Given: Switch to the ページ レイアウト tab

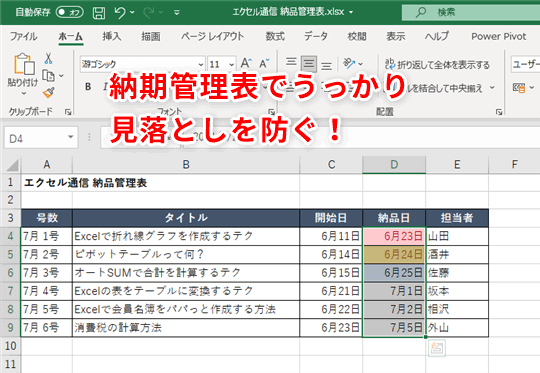Looking at the screenshot, I should click(x=212, y=36).
